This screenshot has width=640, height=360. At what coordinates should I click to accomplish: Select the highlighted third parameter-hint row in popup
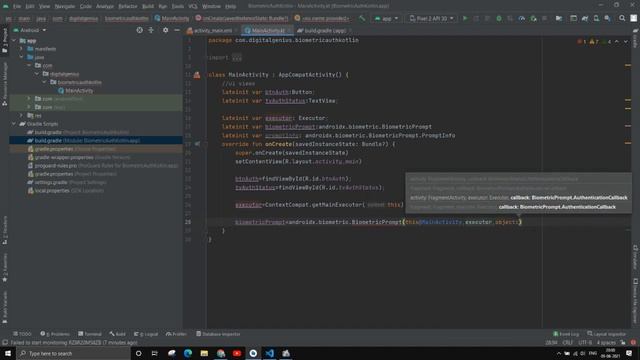(x=518, y=198)
